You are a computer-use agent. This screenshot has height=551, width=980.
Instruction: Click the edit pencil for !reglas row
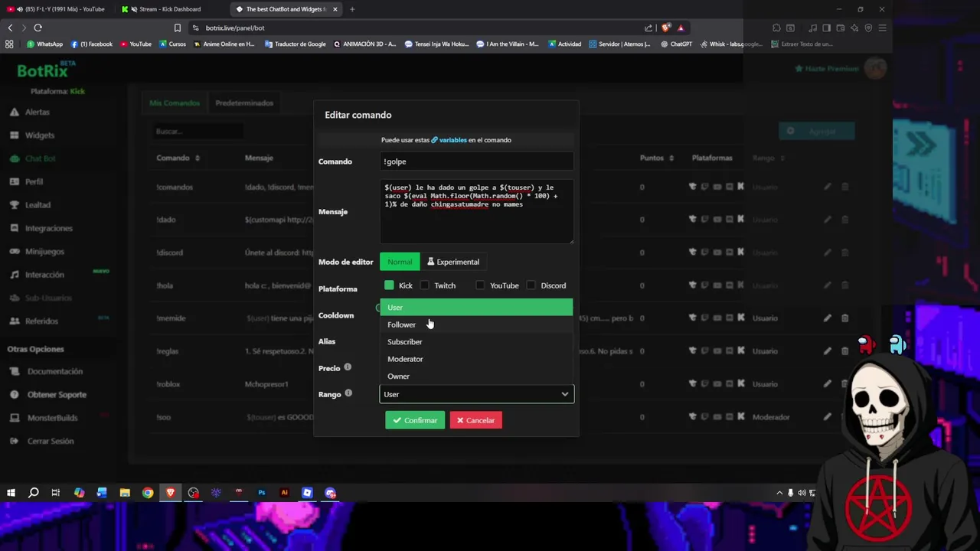[x=827, y=351]
